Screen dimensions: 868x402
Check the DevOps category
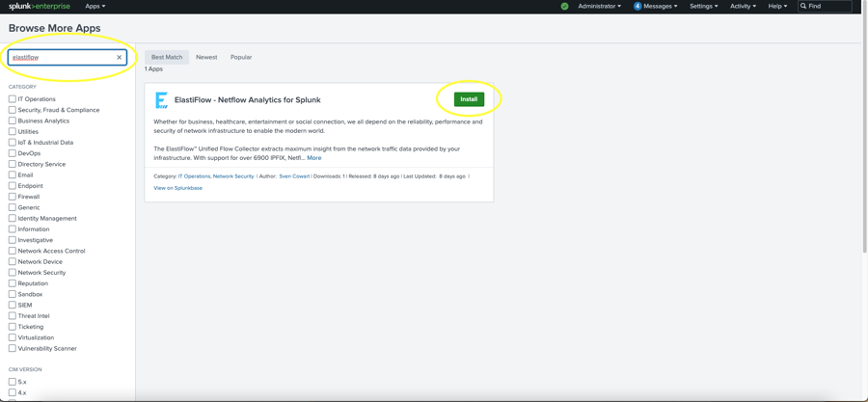[x=13, y=153]
